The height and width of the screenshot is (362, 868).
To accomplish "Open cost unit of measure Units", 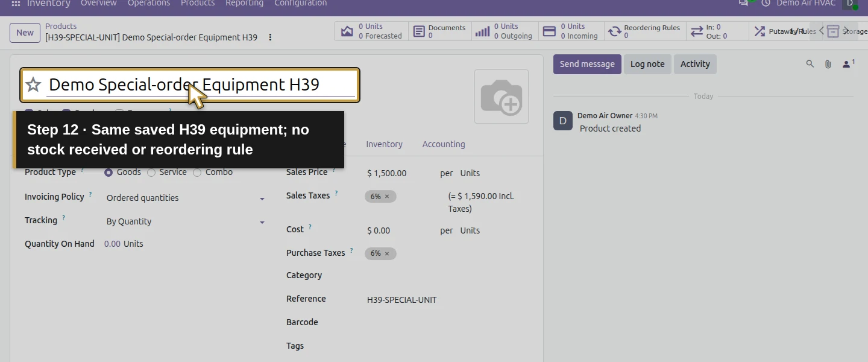I will pos(470,230).
